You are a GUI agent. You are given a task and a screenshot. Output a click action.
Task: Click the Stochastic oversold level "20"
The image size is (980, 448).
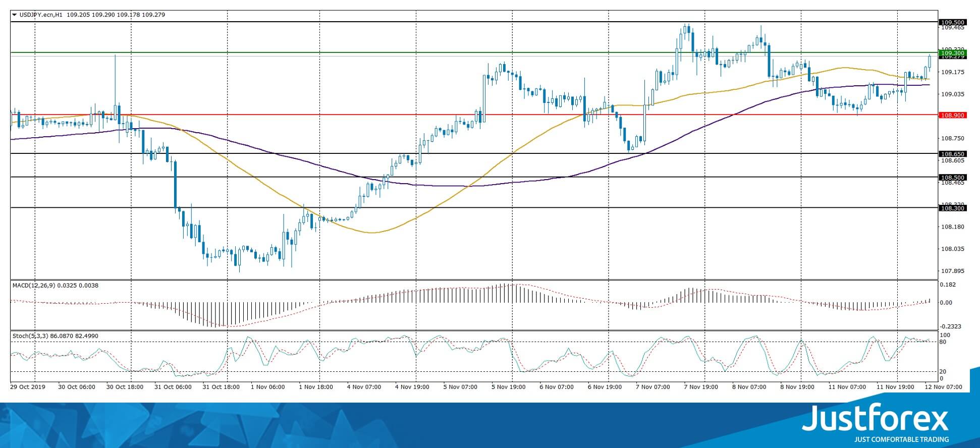(x=944, y=372)
